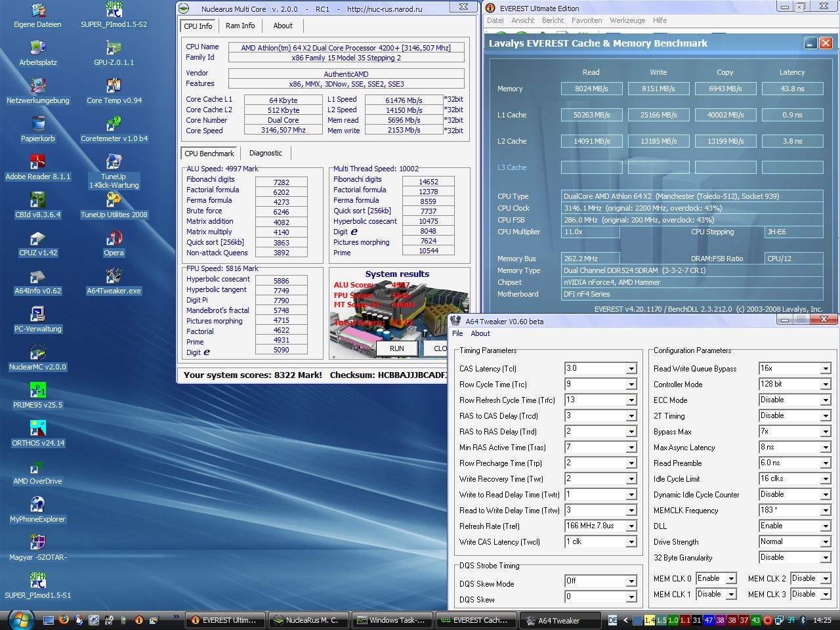This screenshot has height=630, width=840.
Task: Open Windows Task-Manager taskbar button
Action: 392,620
